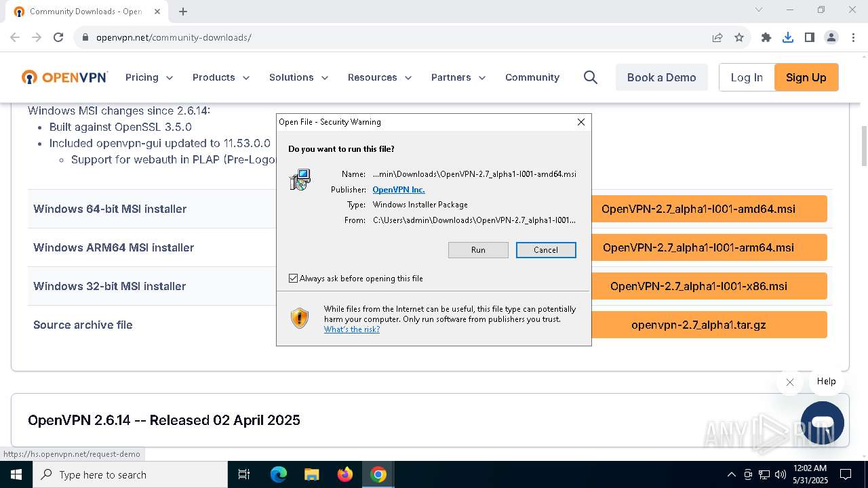Open Chrome three-dot menu
The image size is (868, 488).
[x=853, y=38]
